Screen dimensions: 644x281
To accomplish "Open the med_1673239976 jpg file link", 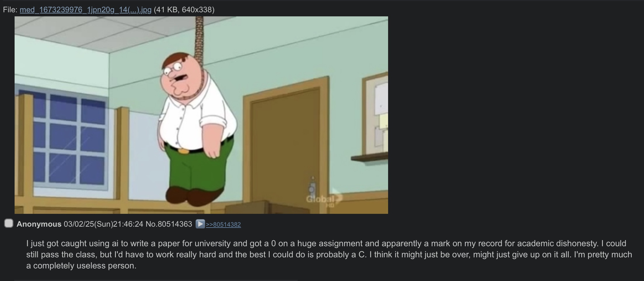I will click(x=85, y=10).
